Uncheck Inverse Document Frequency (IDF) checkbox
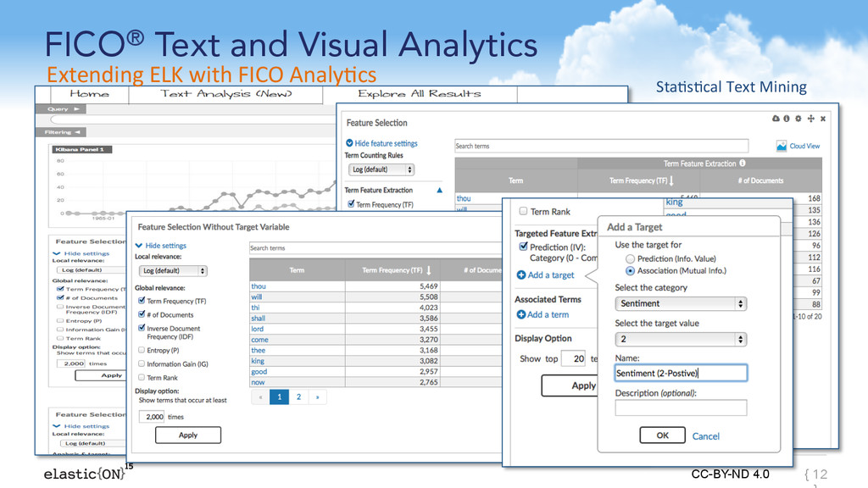Viewport: 868px width, 488px height. click(142, 328)
